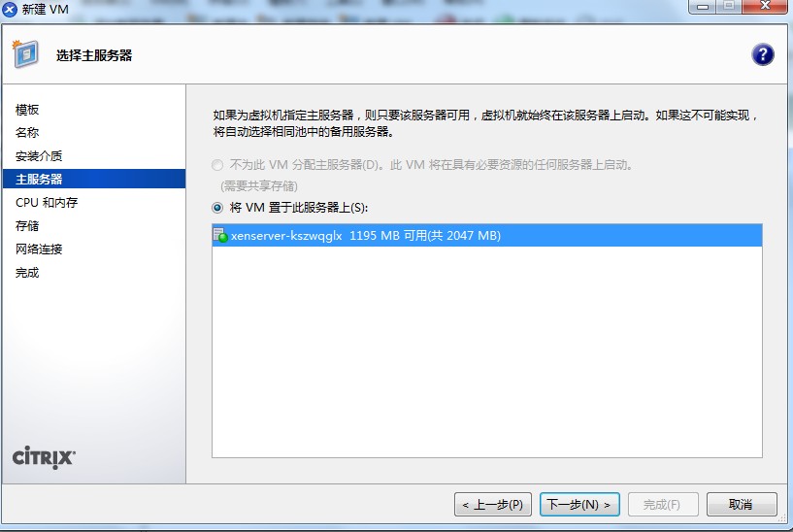Go to the 完成 wizard step
Screen dimensions: 793x532
point(27,273)
